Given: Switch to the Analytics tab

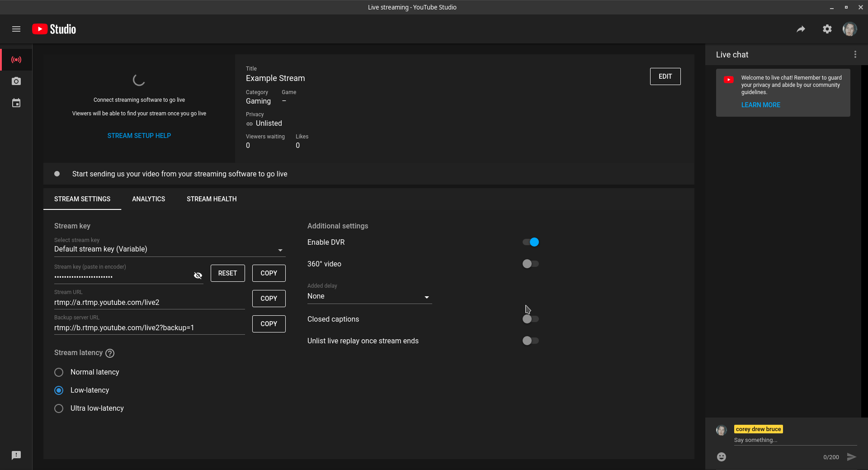Looking at the screenshot, I should coord(148,199).
